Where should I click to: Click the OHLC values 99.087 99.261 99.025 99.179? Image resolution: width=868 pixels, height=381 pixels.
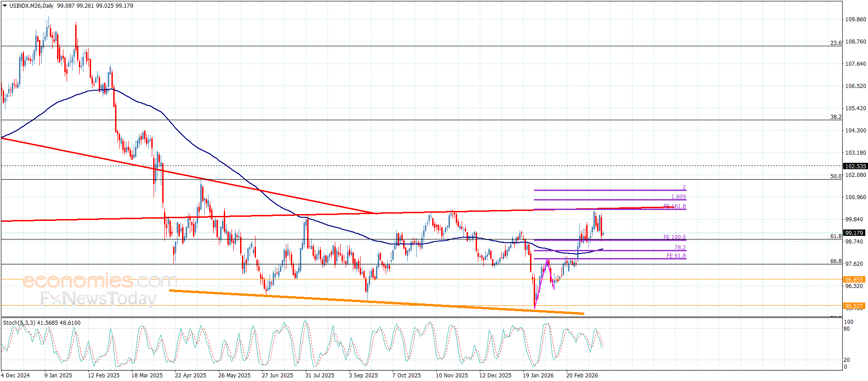[95, 6]
